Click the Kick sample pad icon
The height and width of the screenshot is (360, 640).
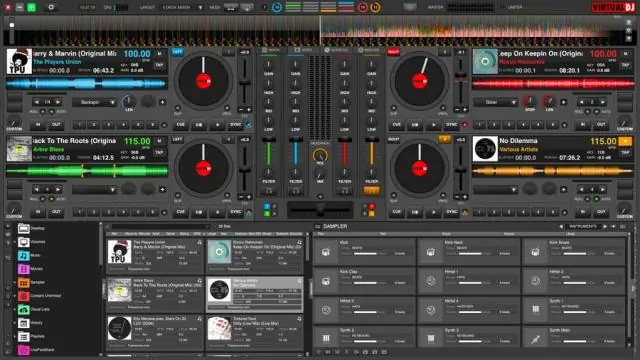326,252
